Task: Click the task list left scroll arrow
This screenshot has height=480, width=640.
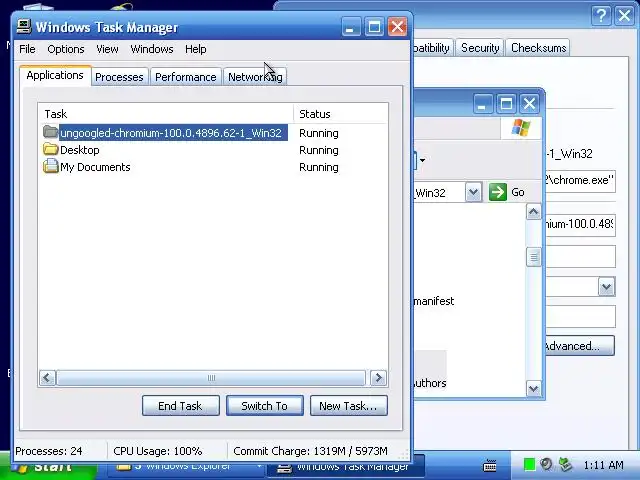Action: 47,378
